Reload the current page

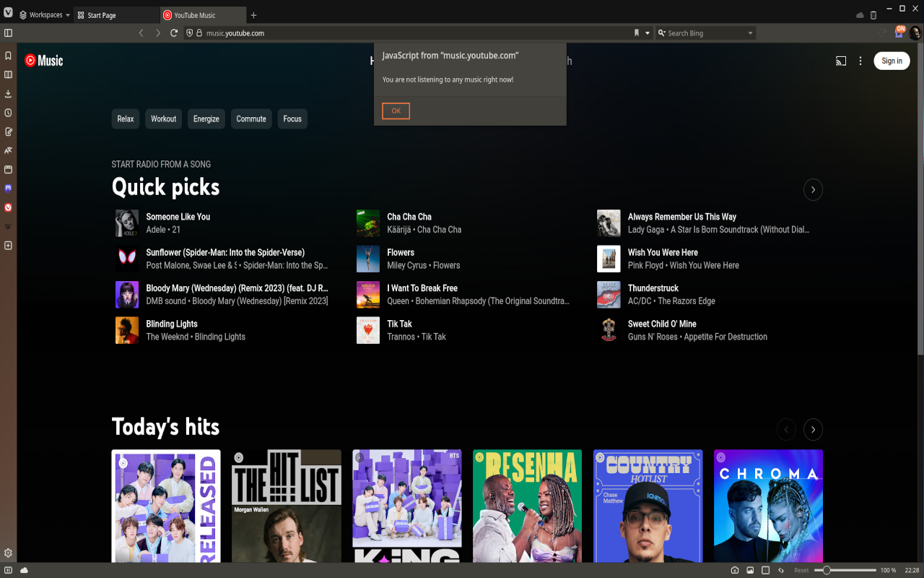pyautogui.click(x=174, y=33)
